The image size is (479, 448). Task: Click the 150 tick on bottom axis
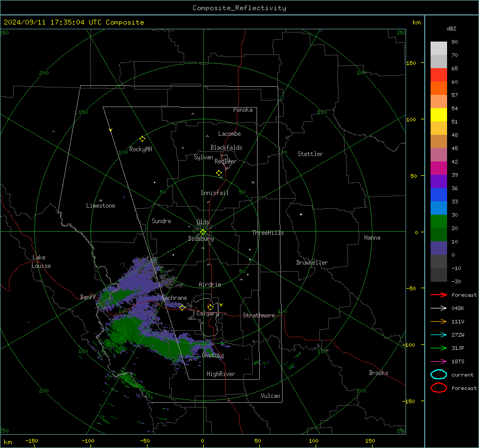click(370, 441)
